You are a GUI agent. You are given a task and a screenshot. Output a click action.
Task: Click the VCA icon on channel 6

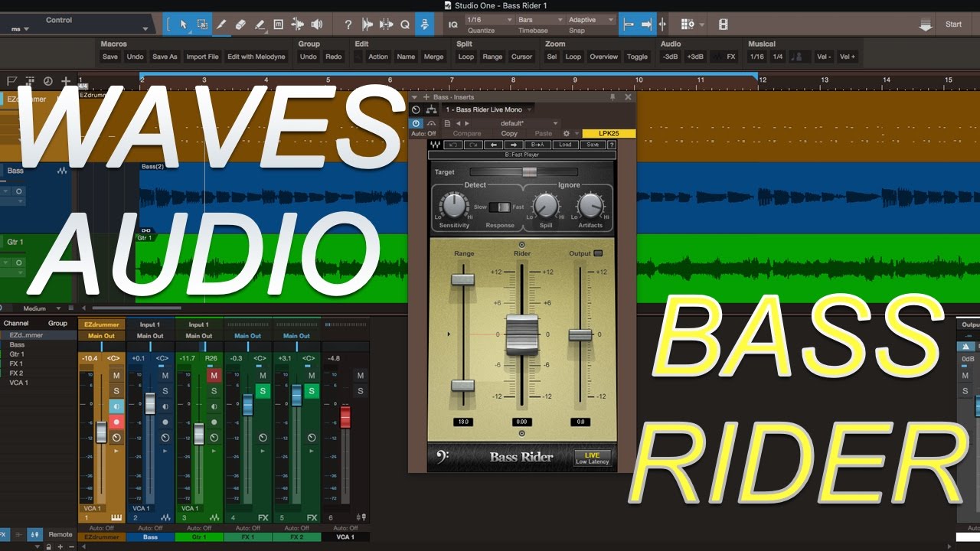[x=362, y=518]
